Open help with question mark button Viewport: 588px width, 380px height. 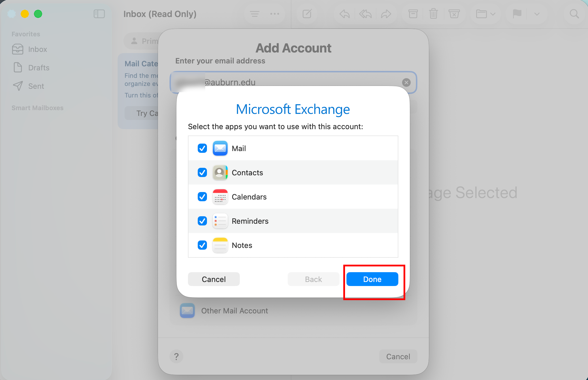coord(176,357)
